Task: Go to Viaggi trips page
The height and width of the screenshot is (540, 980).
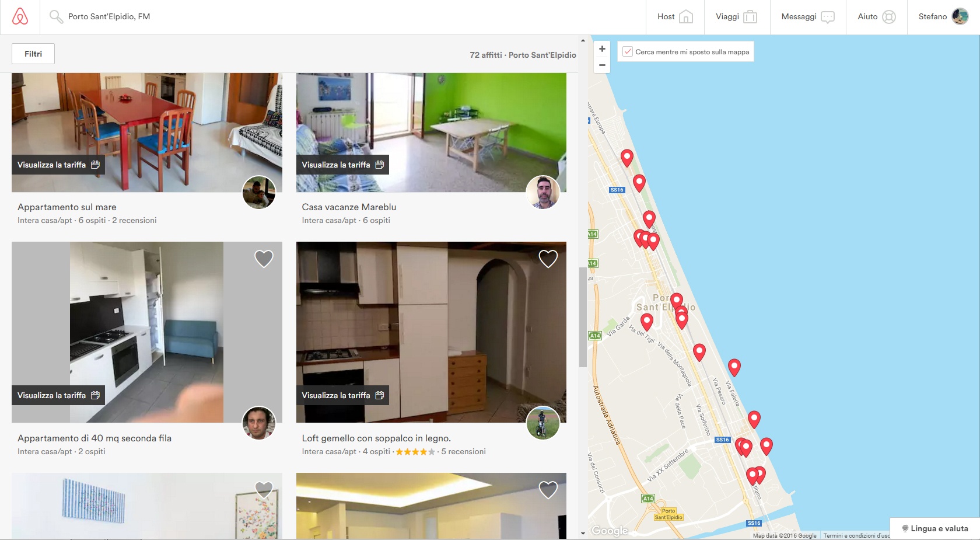Action: [736, 16]
